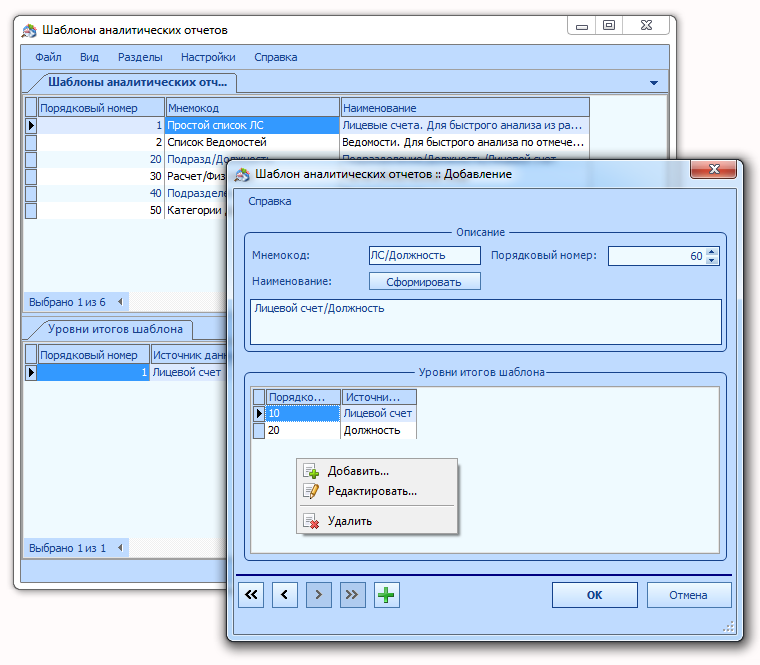
Task: Click 'Источник дан' header in lower main grid
Action: 189,355
